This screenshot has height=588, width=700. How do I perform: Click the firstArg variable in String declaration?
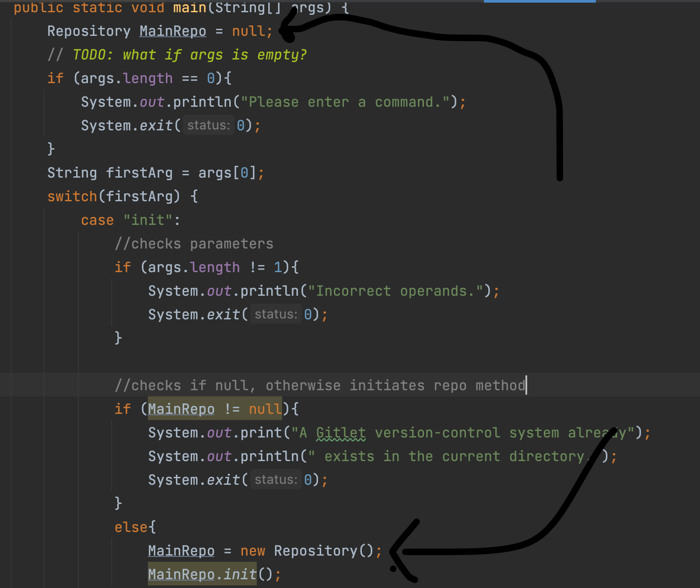point(139,173)
